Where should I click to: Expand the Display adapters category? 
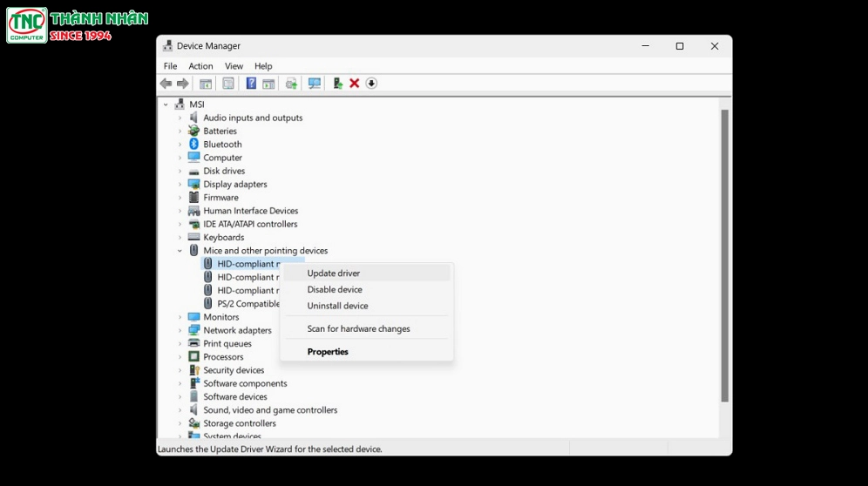coord(180,185)
